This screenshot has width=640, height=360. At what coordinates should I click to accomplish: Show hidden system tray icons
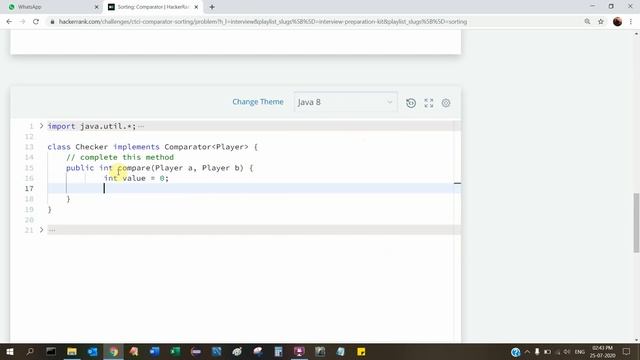pyautogui.click(x=527, y=352)
